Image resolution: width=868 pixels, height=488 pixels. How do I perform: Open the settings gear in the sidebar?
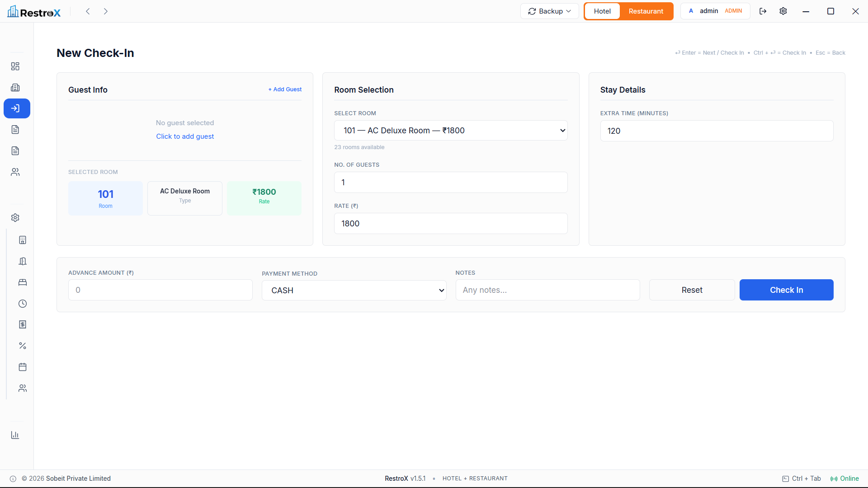15,218
